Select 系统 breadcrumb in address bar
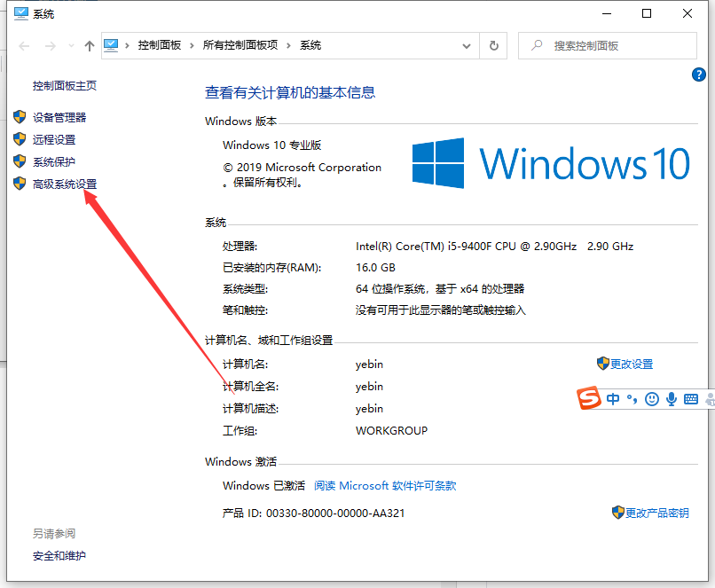This screenshot has height=588, width=715. [x=310, y=45]
